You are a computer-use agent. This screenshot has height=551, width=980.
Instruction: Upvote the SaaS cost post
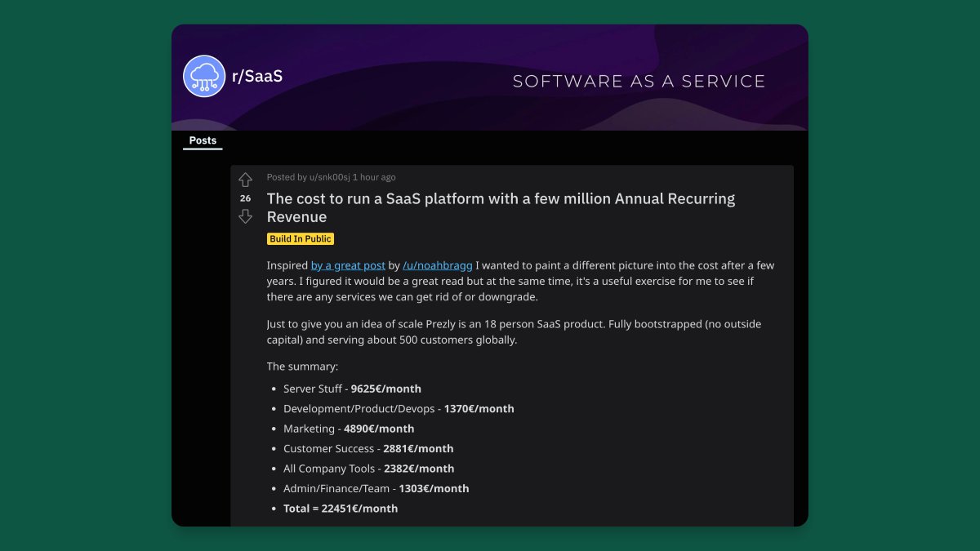click(245, 180)
